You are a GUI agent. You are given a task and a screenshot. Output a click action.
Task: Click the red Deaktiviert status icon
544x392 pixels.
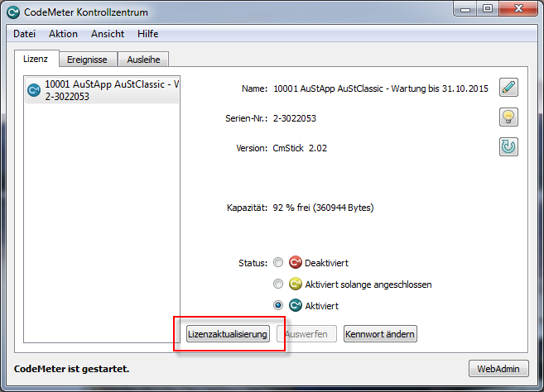295,263
